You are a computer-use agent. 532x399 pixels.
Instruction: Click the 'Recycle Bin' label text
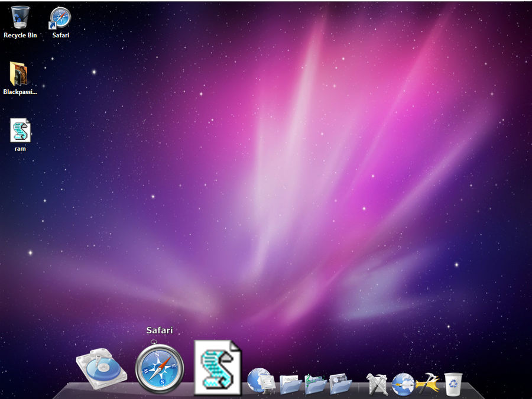(x=20, y=35)
